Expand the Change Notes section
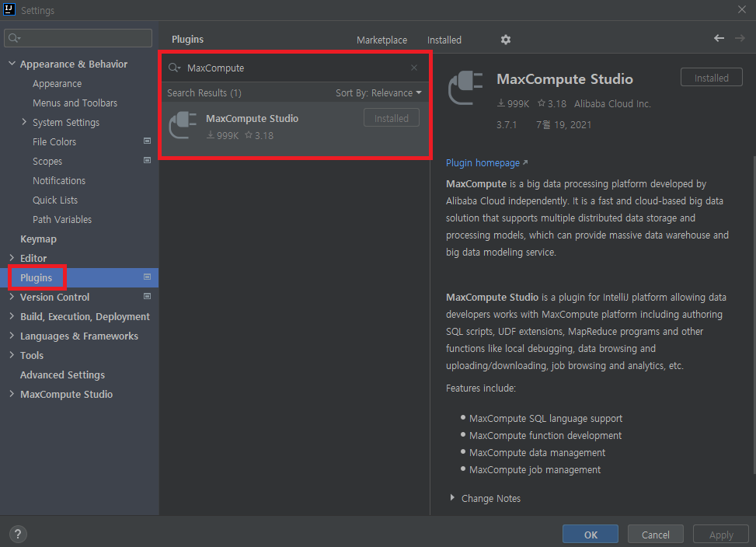 coord(453,498)
